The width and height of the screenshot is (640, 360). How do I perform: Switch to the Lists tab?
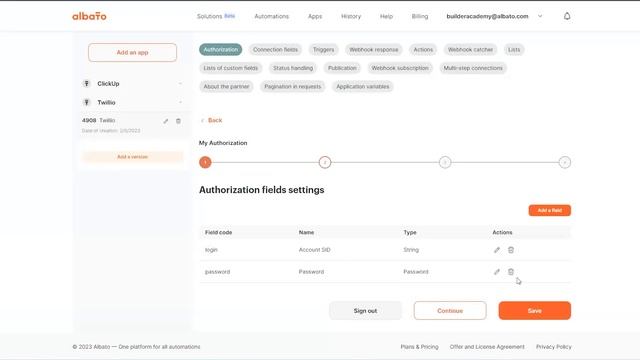click(514, 50)
